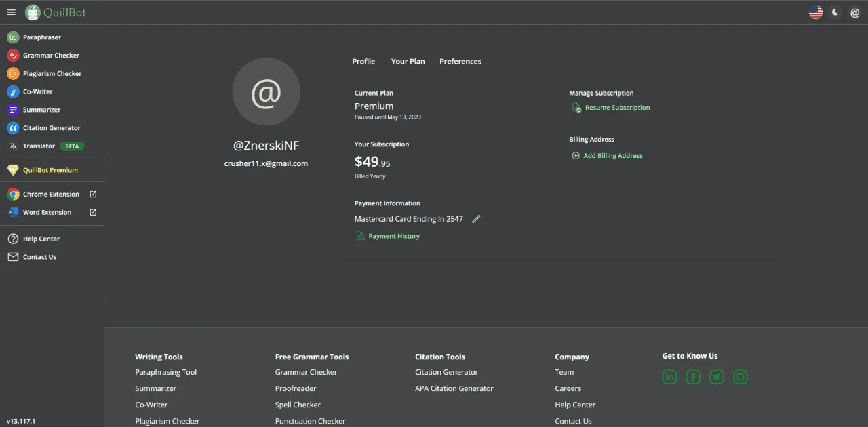Open Contact Us envelope icon
The height and width of the screenshot is (427, 868).
point(13,257)
